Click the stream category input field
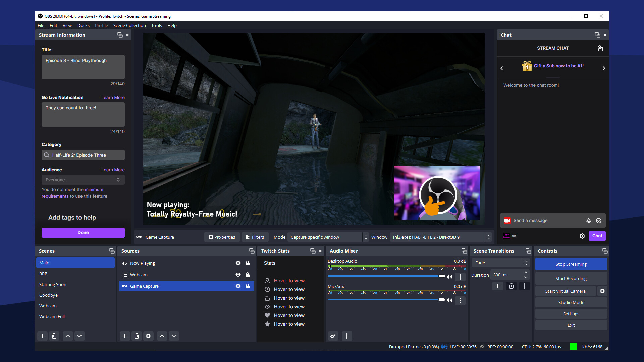 [83, 155]
